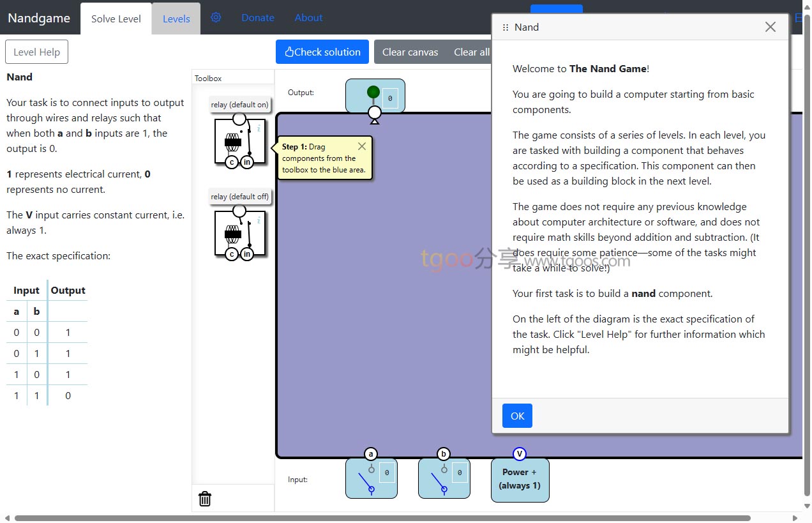The width and height of the screenshot is (812, 523).
Task: Switch to the Levels tab
Action: pos(176,19)
